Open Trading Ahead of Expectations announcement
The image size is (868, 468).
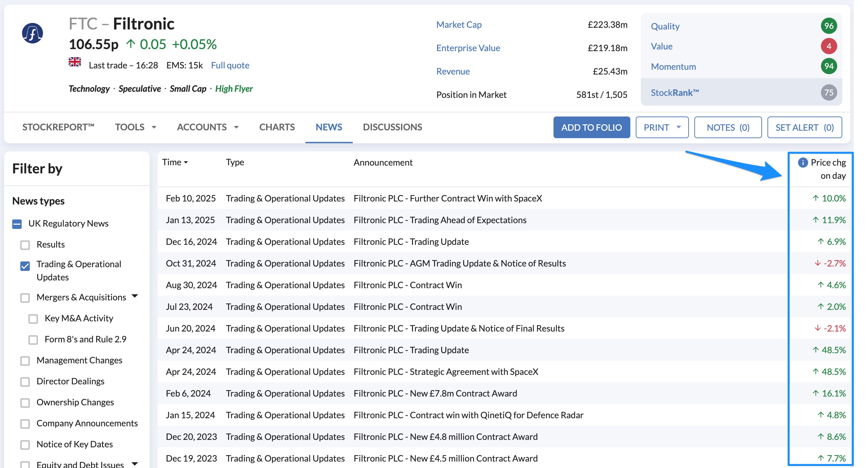click(x=440, y=220)
